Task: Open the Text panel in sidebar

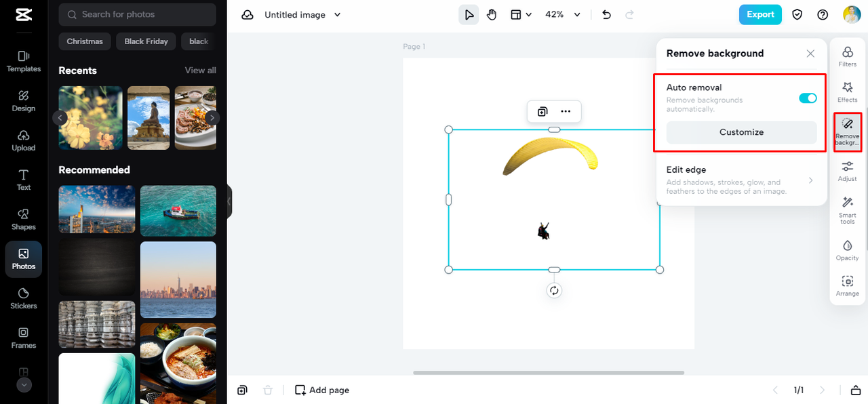Action: click(x=24, y=180)
